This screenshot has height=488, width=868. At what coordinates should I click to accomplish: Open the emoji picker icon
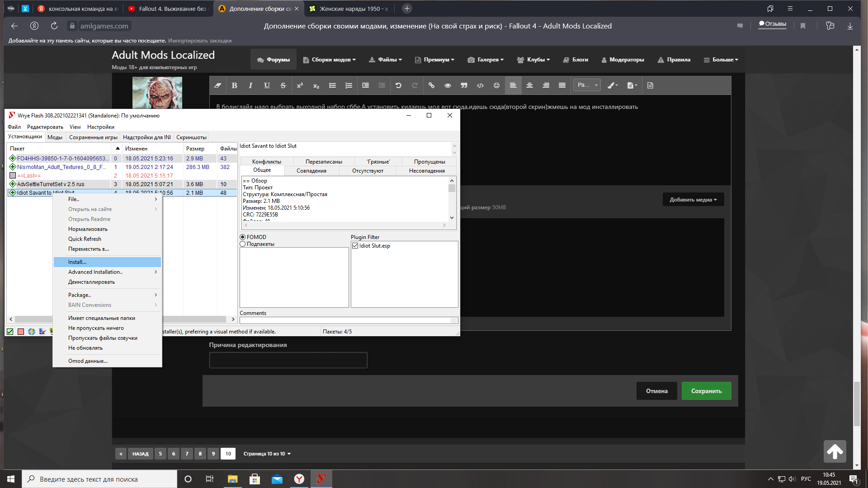pos(496,85)
